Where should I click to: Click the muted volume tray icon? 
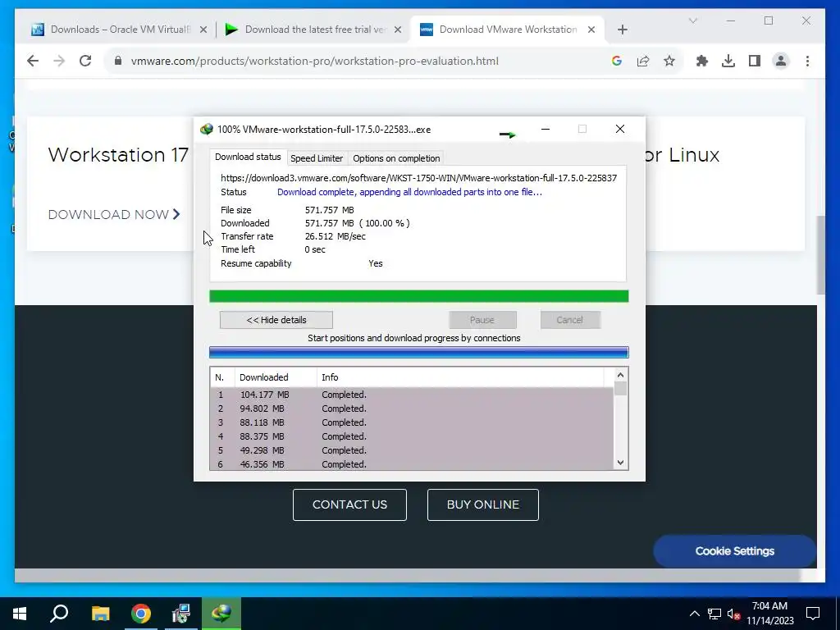point(733,614)
